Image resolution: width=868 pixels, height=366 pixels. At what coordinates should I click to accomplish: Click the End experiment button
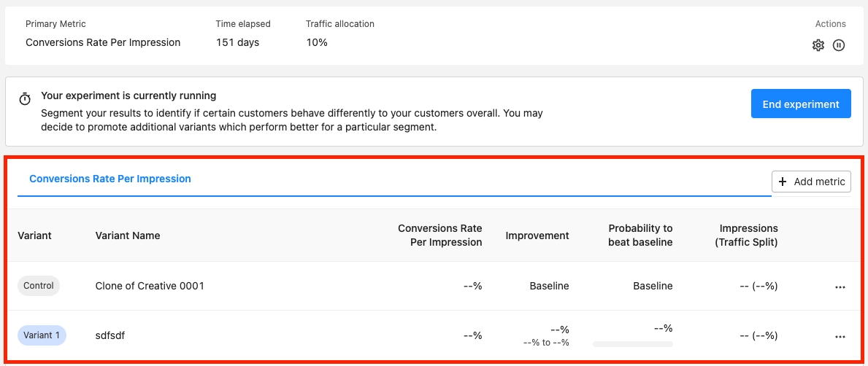point(801,104)
